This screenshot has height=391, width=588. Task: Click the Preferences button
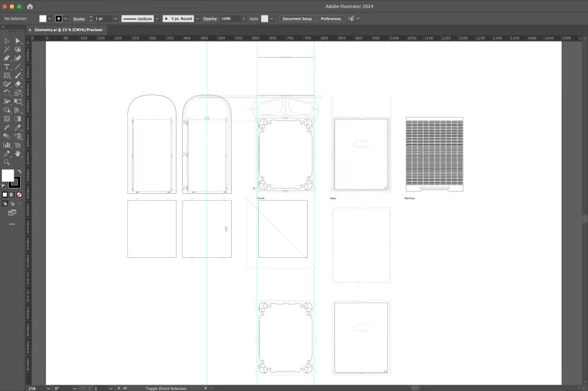point(331,18)
